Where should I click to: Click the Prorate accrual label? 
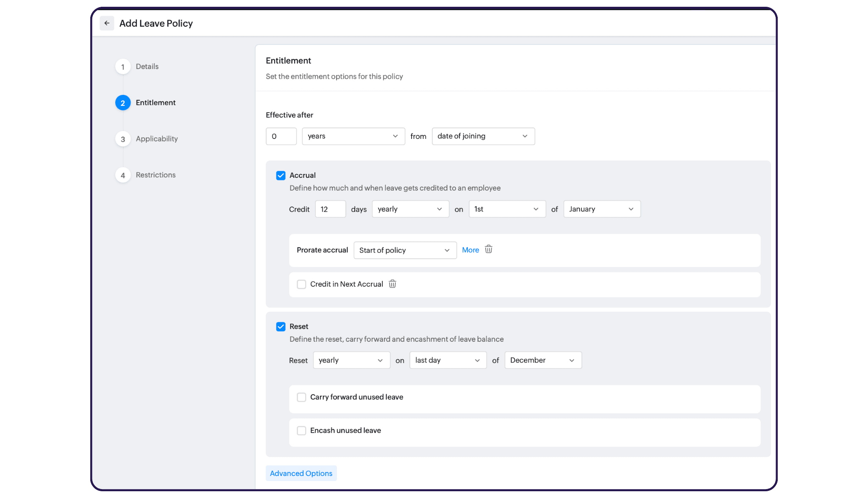322,250
